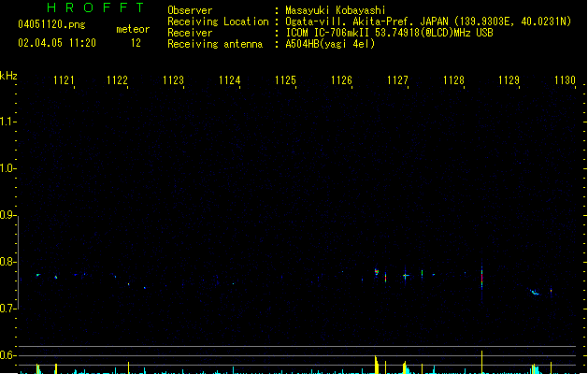
Task: Click the cross-shaped echo just after 1127
Action: pos(406,276)
